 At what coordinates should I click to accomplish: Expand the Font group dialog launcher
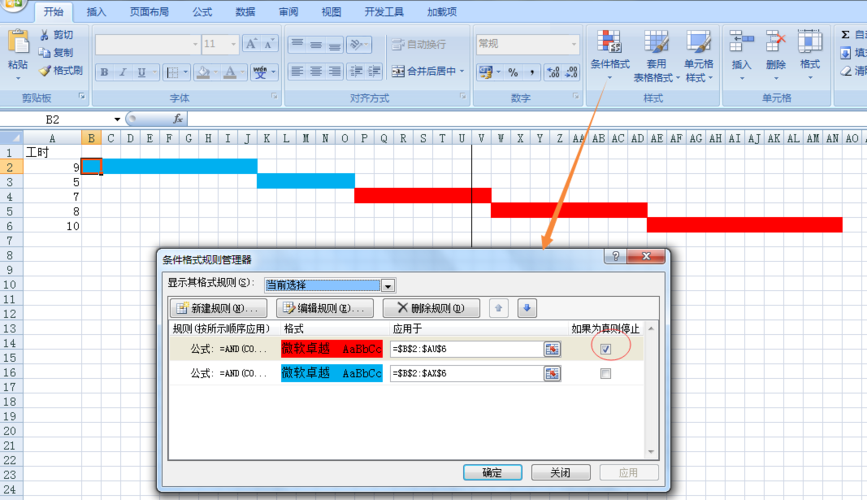[274, 96]
